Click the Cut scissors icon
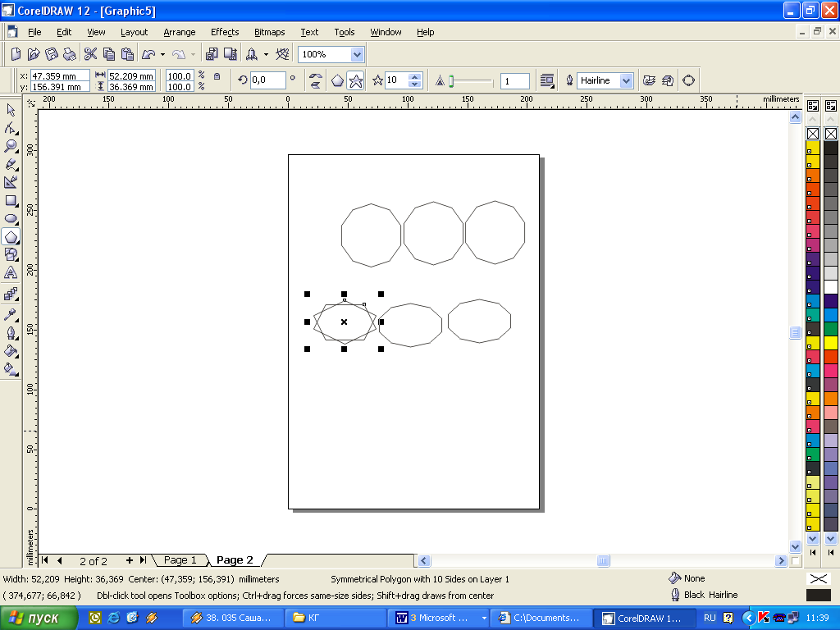This screenshot has height=630, width=840. pyautogui.click(x=90, y=54)
